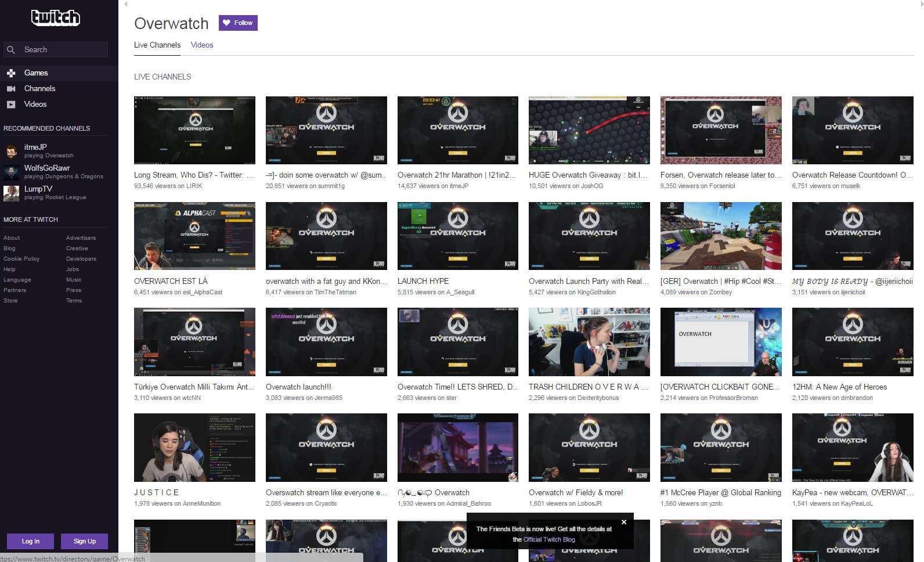
Task: Open the Official Twitch Blog link
Action: [x=549, y=539]
